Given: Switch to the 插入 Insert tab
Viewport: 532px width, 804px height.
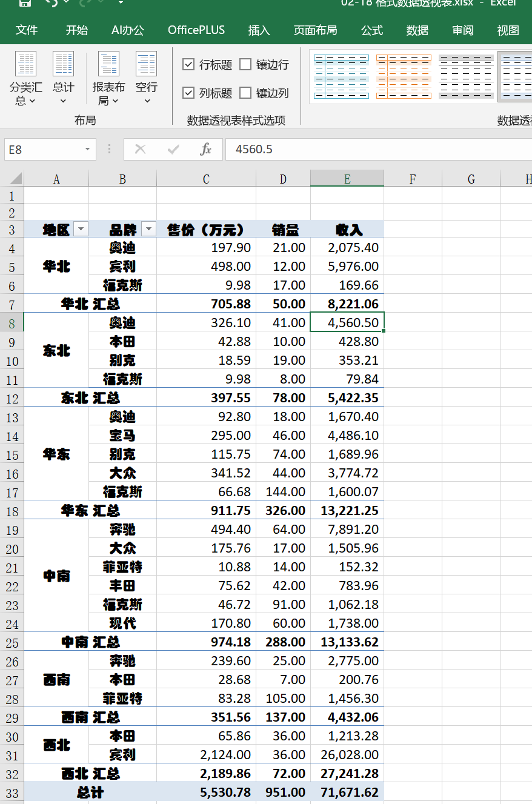Looking at the screenshot, I should 259,30.
